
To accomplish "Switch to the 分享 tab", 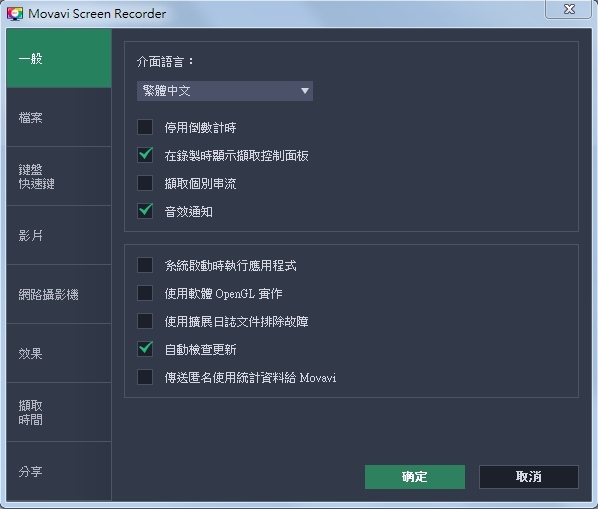I will point(59,472).
